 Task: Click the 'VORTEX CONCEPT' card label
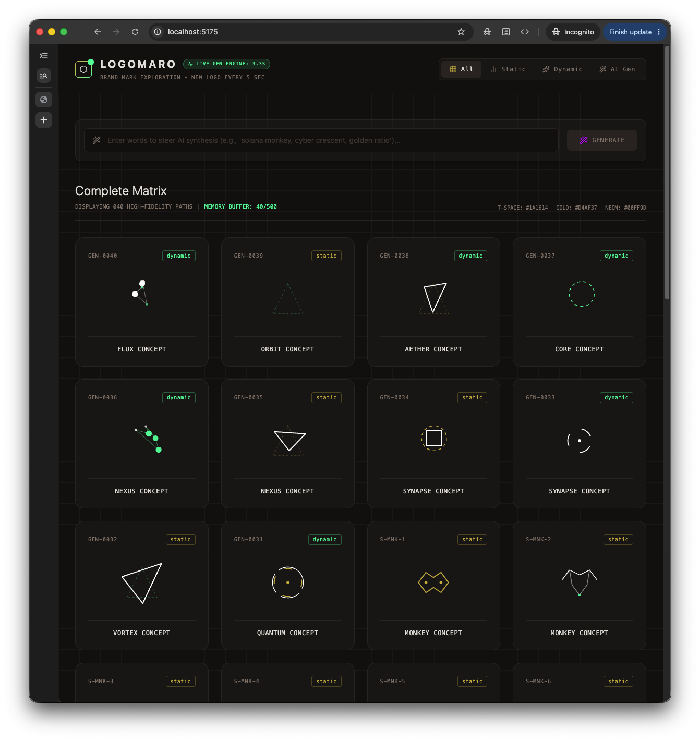pos(142,633)
